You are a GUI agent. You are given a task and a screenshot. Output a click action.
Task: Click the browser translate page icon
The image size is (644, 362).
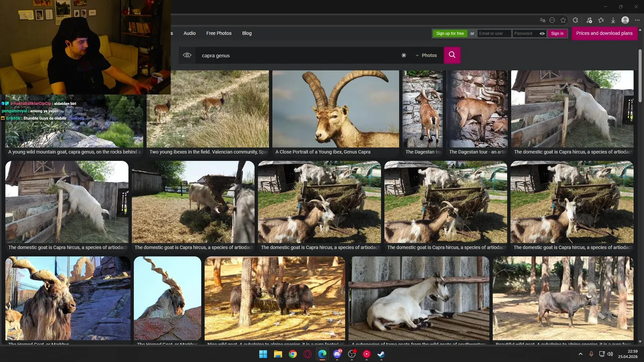coord(542,20)
